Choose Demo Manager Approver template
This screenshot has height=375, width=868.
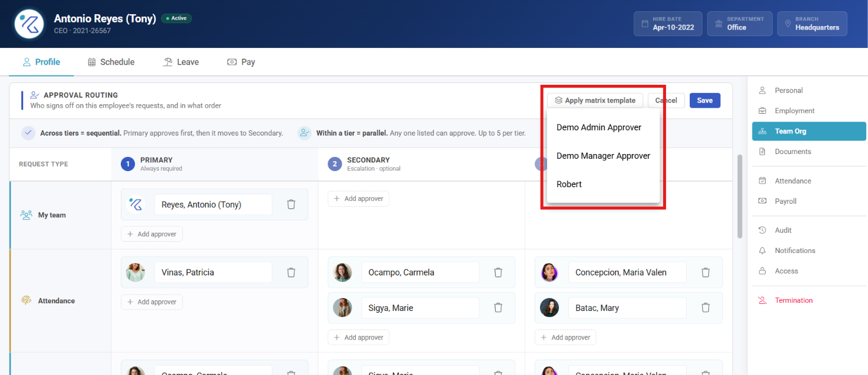pyautogui.click(x=603, y=156)
